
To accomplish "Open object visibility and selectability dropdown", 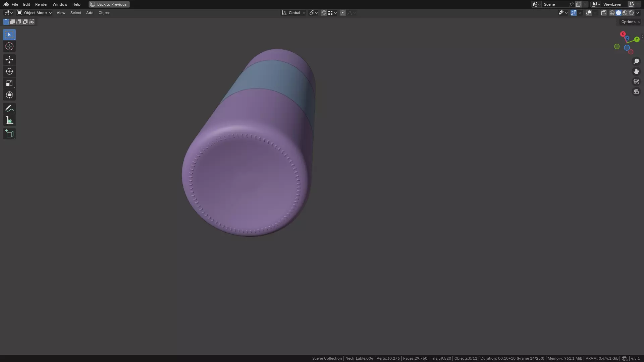I will click(563, 13).
